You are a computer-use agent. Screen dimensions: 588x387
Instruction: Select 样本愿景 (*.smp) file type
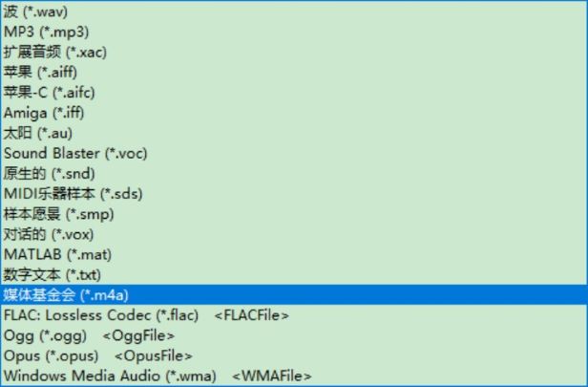click(294, 214)
